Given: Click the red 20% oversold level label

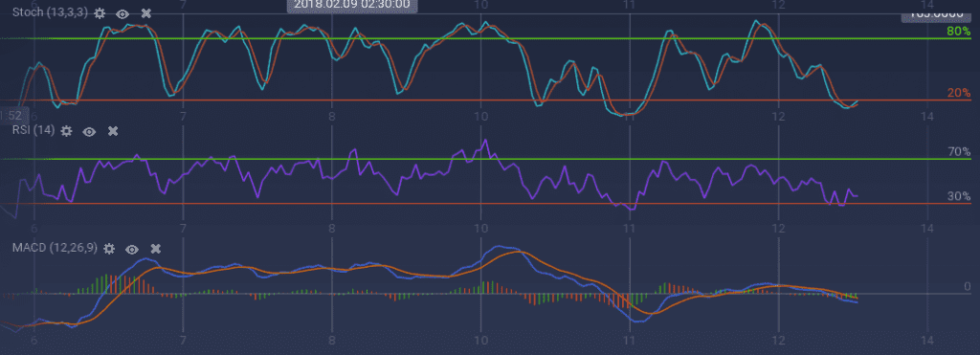Looking at the screenshot, I should point(959,93).
